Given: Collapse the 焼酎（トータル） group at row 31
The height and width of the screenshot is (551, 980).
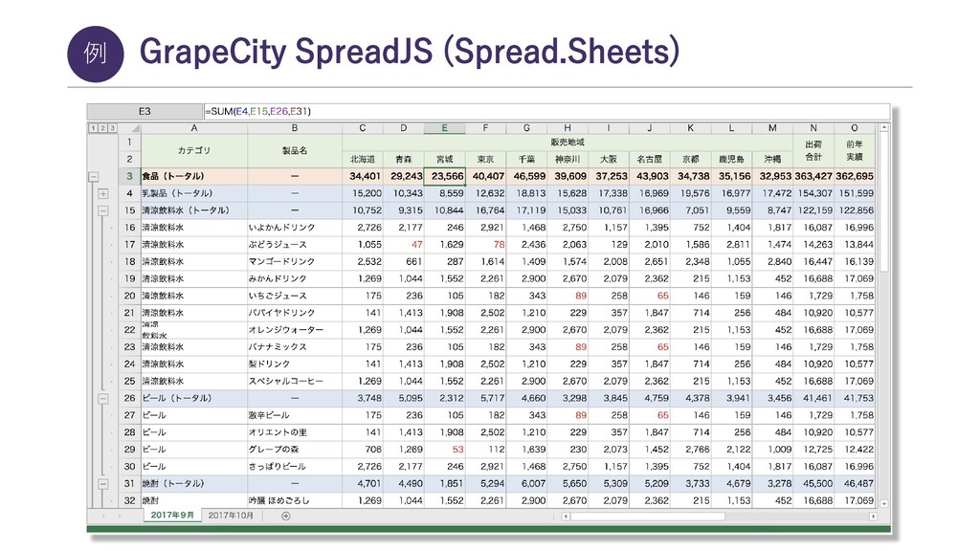Looking at the screenshot, I should point(103,483).
